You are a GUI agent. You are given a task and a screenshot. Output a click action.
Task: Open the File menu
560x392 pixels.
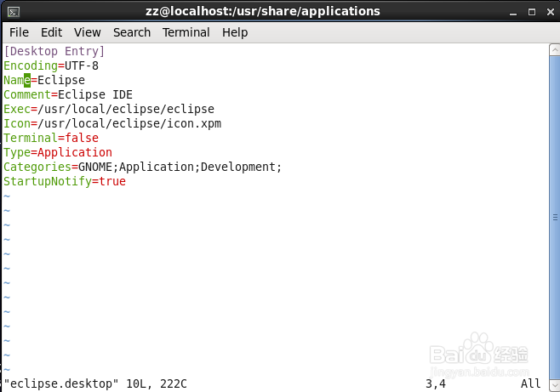(x=19, y=32)
